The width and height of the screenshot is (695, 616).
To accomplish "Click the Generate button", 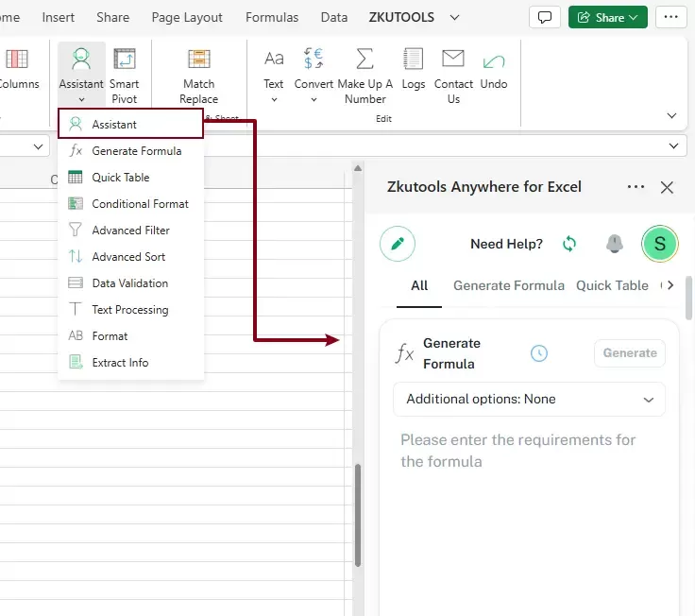I will click(x=630, y=353).
